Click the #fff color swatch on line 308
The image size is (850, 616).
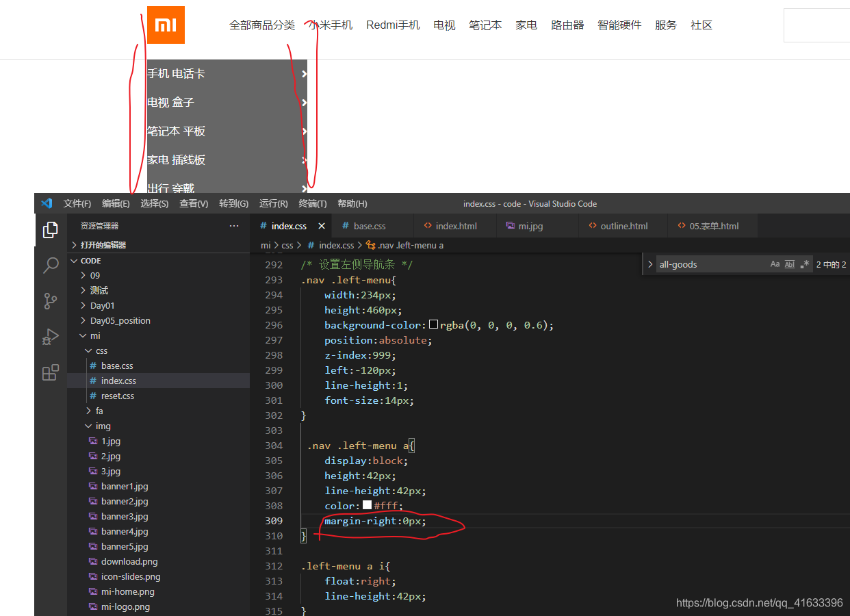click(x=368, y=506)
